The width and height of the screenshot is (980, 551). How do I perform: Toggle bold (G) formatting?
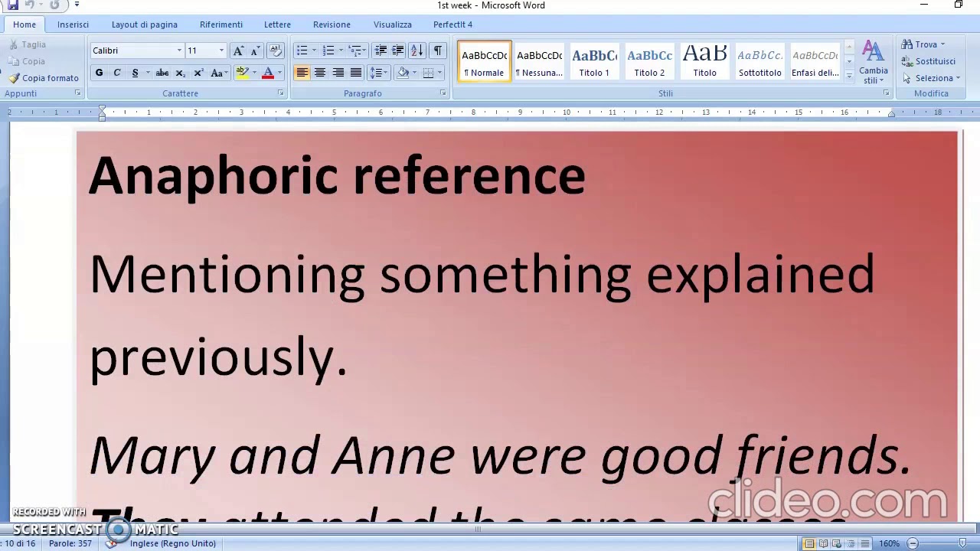[x=99, y=73]
